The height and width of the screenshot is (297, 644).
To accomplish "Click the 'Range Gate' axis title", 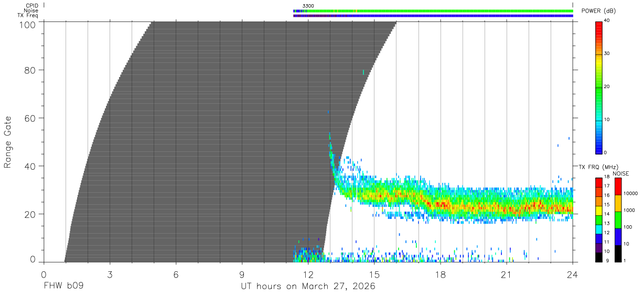I will (8, 141).
